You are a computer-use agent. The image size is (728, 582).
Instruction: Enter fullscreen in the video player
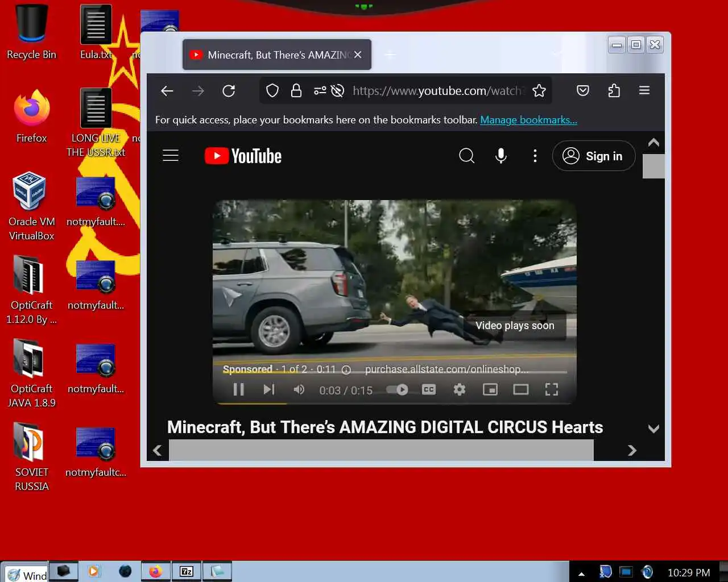[x=552, y=389]
